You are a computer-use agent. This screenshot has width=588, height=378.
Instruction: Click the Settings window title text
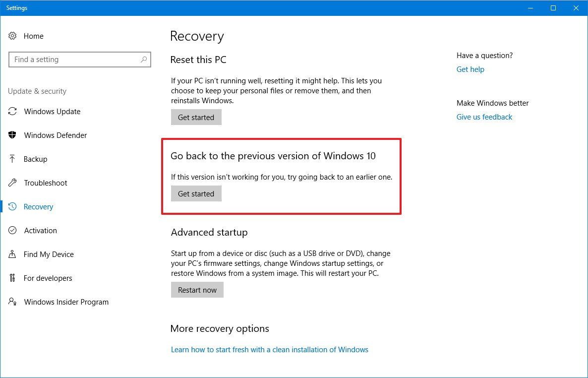(17, 8)
